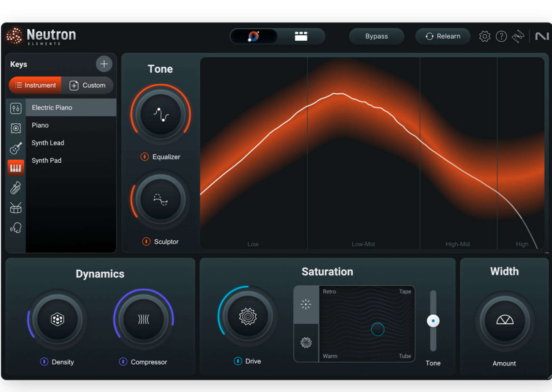Click the High-Mid band label
Screen dimensions: 552x392
click(458, 244)
